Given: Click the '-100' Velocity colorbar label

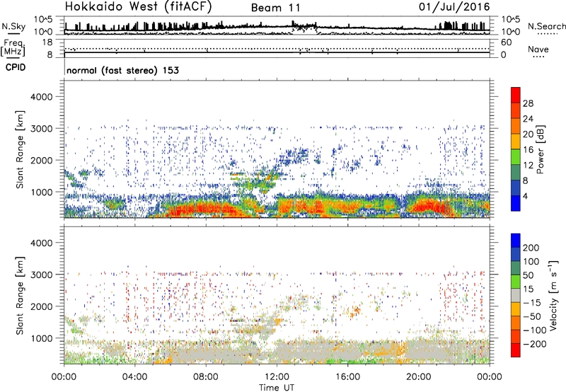Looking at the screenshot, I should pyautogui.click(x=535, y=330).
